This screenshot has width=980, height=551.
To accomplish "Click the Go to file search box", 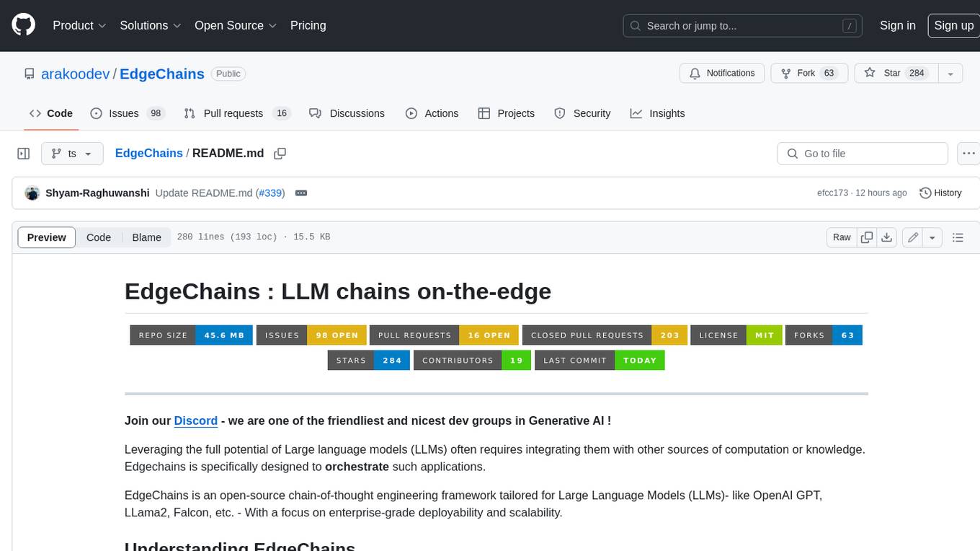I will pos(863,154).
